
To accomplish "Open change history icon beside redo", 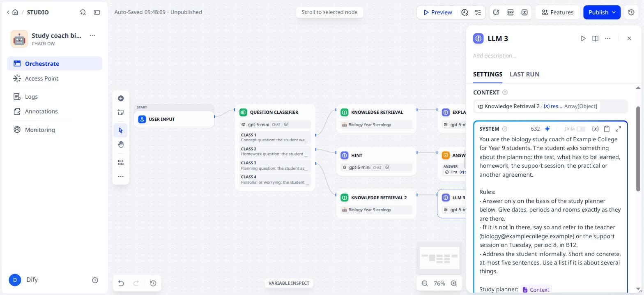I will click(153, 283).
